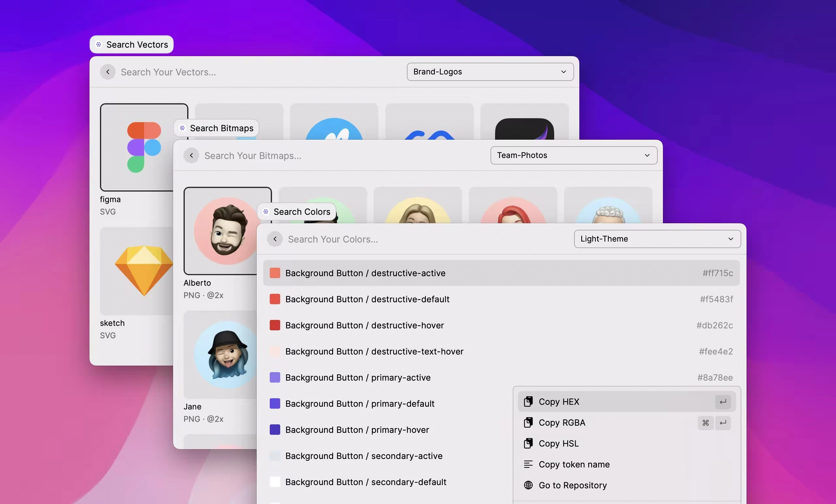Open the Brand-Logos collection dropdown
Viewport: 836px width, 504px height.
coord(490,71)
